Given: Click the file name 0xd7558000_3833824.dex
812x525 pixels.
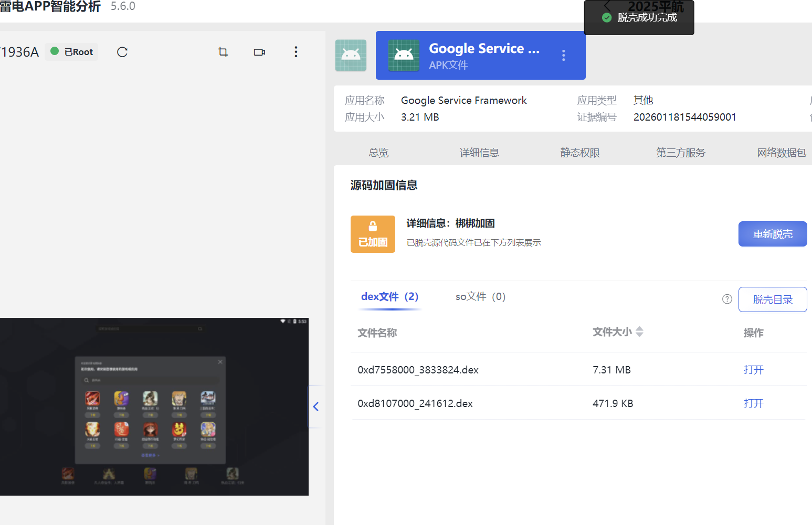Looking at the screenshot, I should point(418,370).
